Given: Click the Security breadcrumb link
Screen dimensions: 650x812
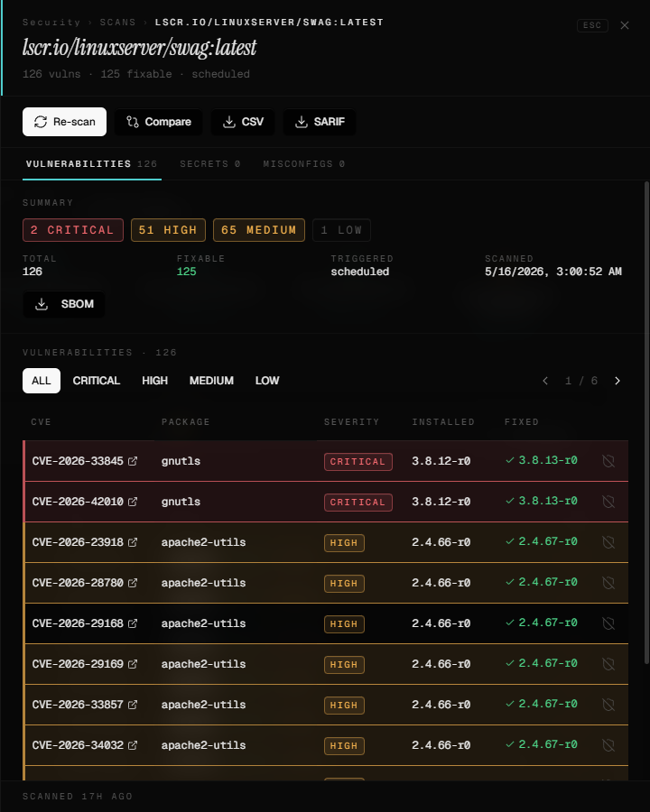Looking at the screenshot, I should [x=51, y=23].
